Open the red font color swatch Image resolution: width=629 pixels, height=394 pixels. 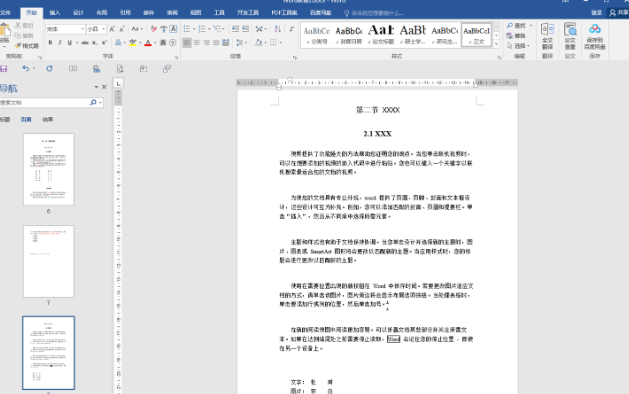(148, 43)
